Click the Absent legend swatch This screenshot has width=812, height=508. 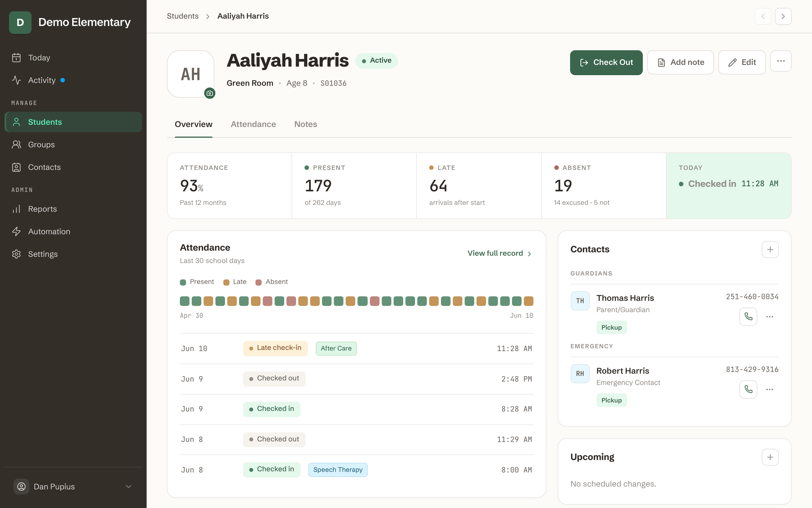[x=258, y=282]
